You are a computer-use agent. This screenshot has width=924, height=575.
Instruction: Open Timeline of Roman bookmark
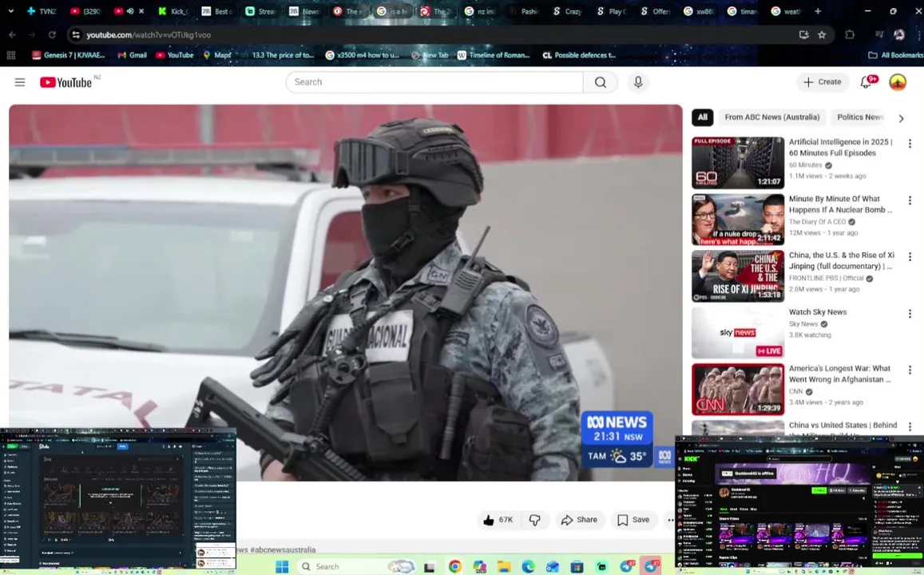tap(494, 55)
